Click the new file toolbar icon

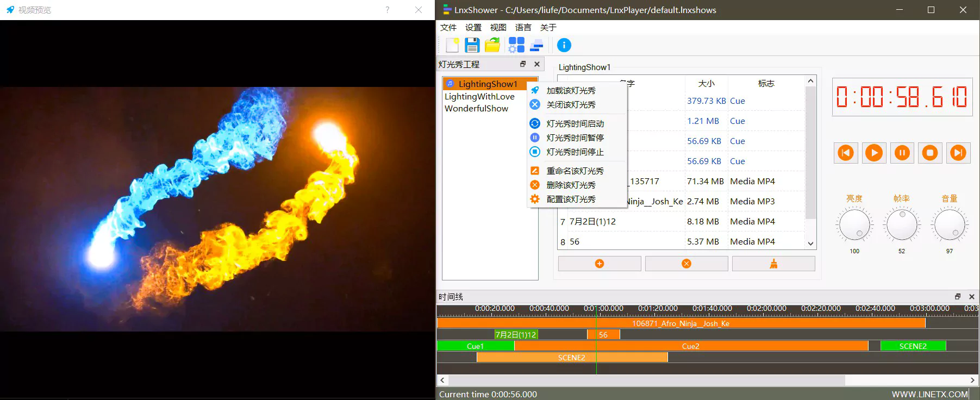(x=452, y=45)
